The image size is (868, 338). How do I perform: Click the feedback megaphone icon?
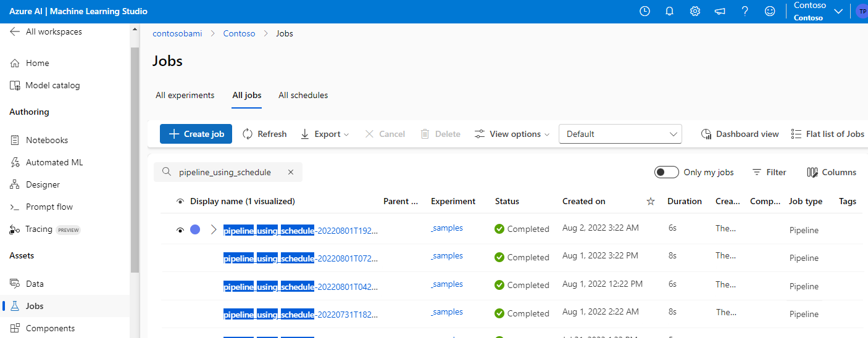pos(720,11)
